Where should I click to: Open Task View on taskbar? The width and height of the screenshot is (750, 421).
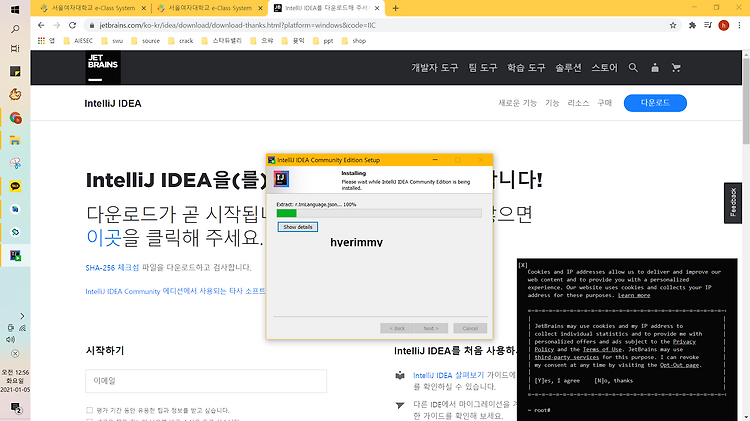tap(15, 48)
